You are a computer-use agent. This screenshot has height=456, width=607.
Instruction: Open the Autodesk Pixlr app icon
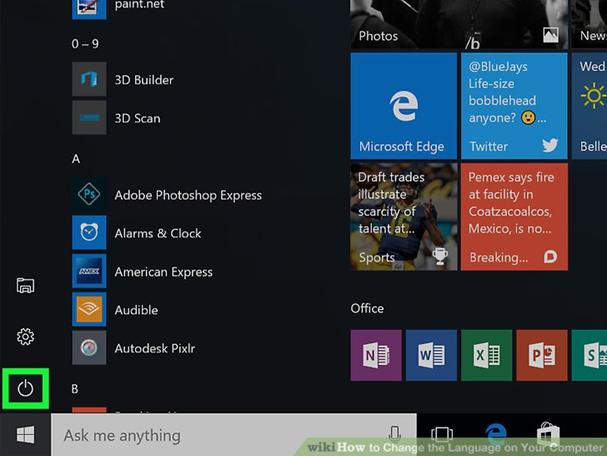(89, 348)
